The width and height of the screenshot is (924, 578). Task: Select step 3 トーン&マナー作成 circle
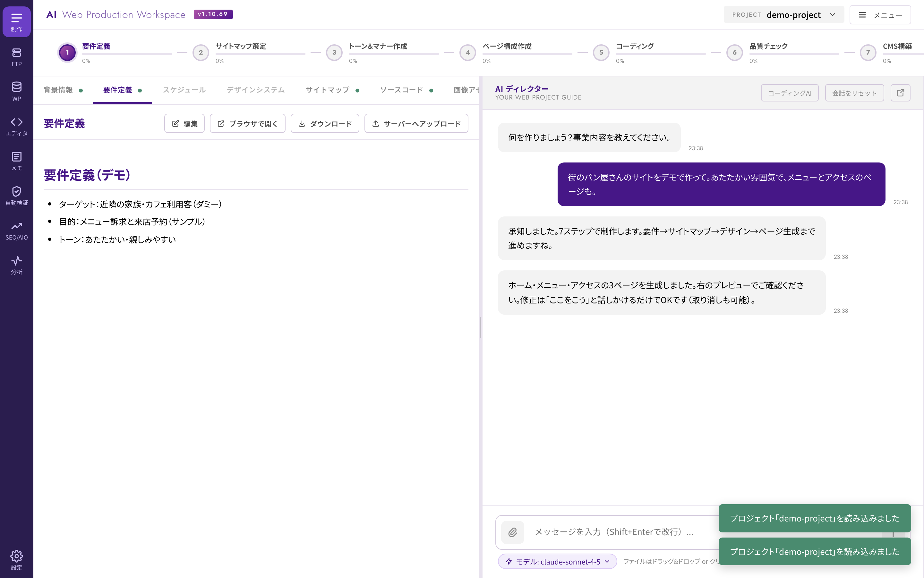(334, 53)
